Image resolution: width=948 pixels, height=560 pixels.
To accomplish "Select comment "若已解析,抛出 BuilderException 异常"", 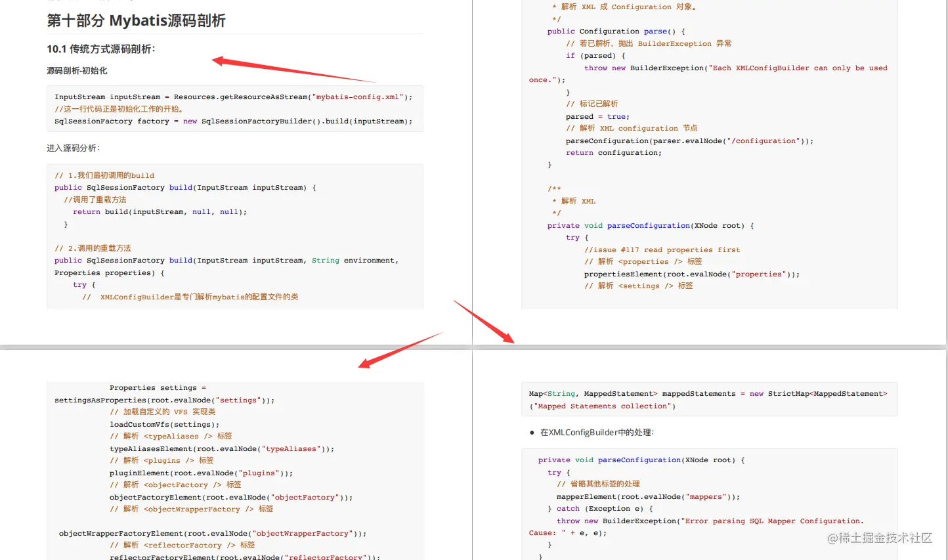I will [649, 44].
